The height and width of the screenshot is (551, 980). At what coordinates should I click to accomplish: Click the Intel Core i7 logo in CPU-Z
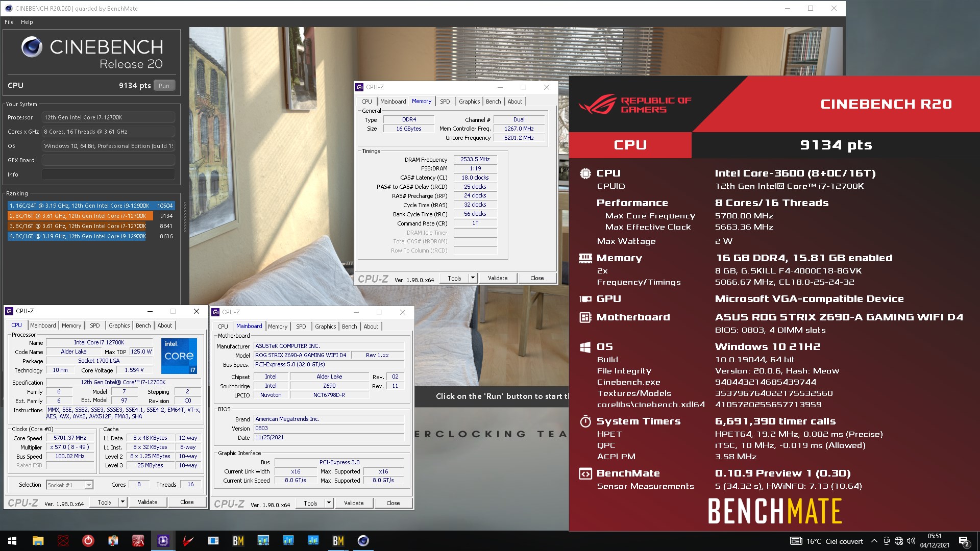pyautogui.click(x=179, y=356)
